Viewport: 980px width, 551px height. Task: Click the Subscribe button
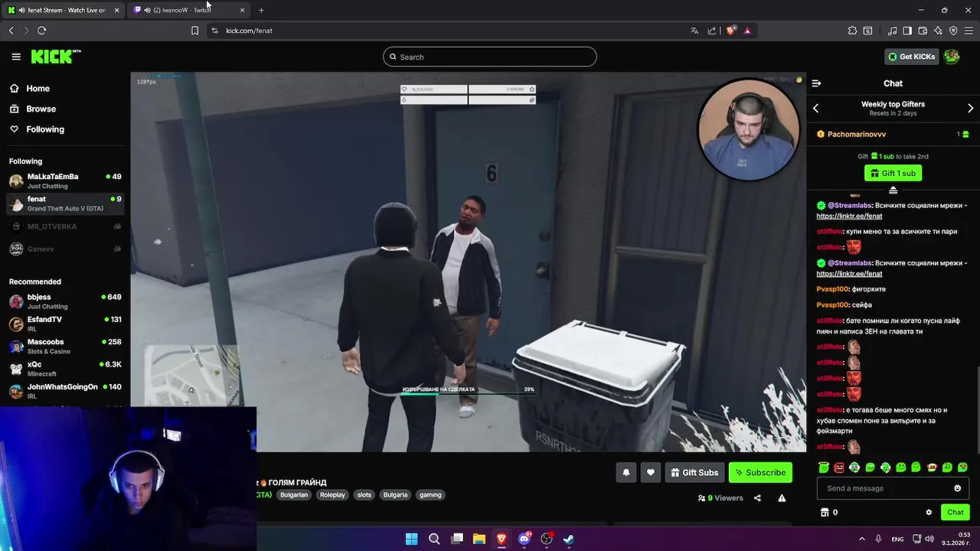coord(760,473)
